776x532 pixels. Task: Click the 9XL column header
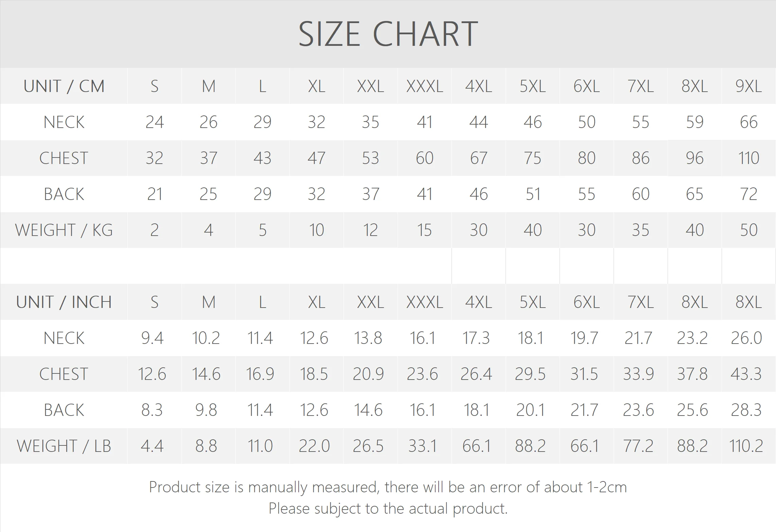(748, 86)
